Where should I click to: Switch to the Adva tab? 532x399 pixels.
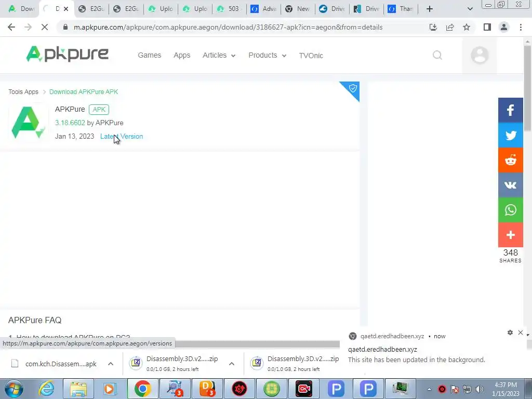coord(264,9)
